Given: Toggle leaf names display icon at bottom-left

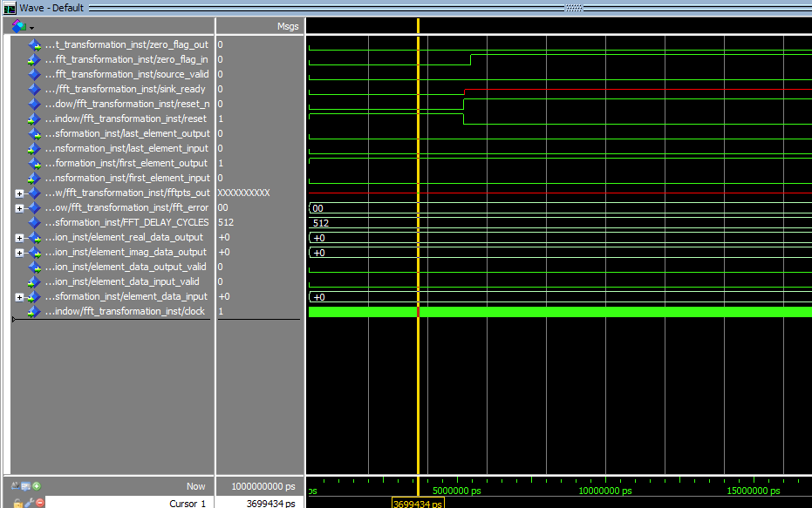Looking at the screenshot, I should coord(15,486).
